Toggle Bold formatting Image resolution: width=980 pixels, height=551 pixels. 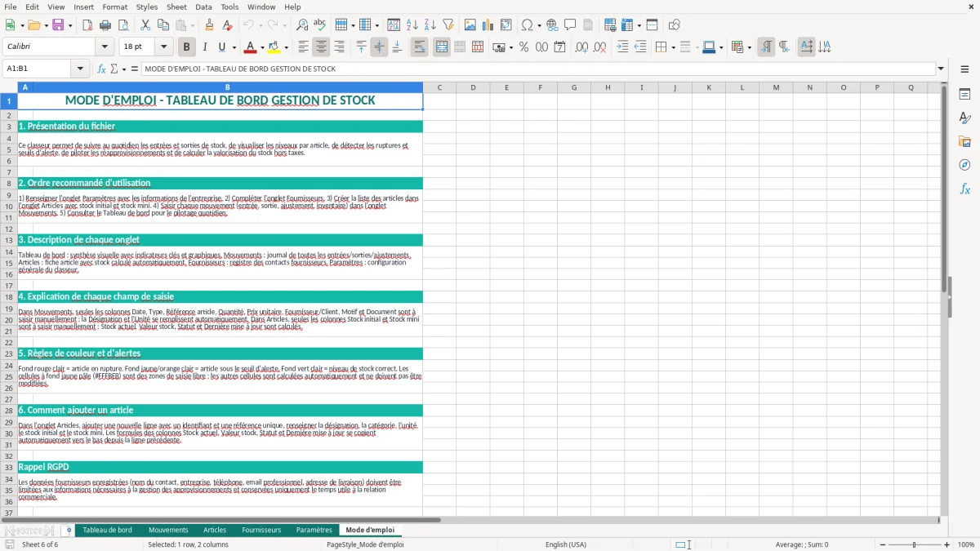(x=187, y=47)
